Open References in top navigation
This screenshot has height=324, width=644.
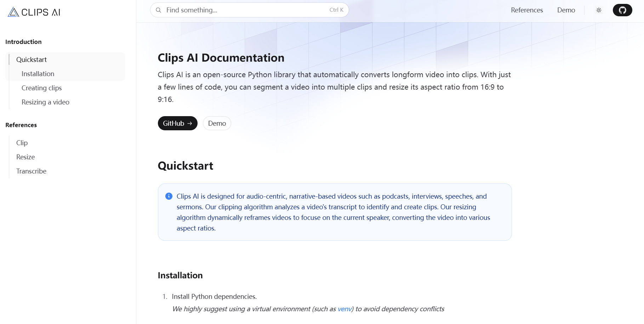pyautogui.click(x=526, y=10)
